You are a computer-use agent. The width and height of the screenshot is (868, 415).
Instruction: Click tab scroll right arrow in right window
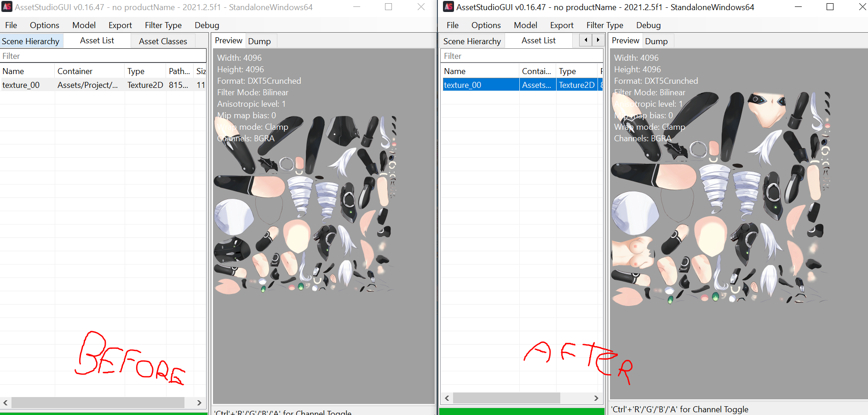(x=598, y=40)
